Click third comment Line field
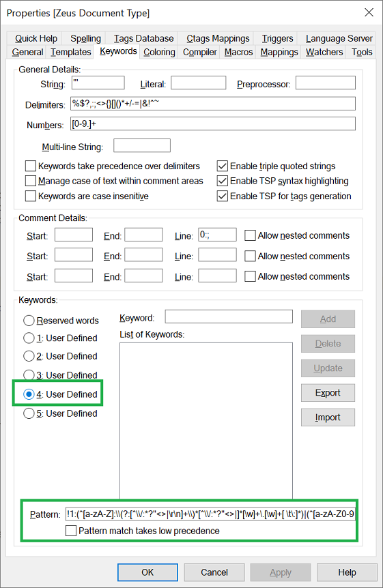The image size is (383, 588). pos(217,276)
